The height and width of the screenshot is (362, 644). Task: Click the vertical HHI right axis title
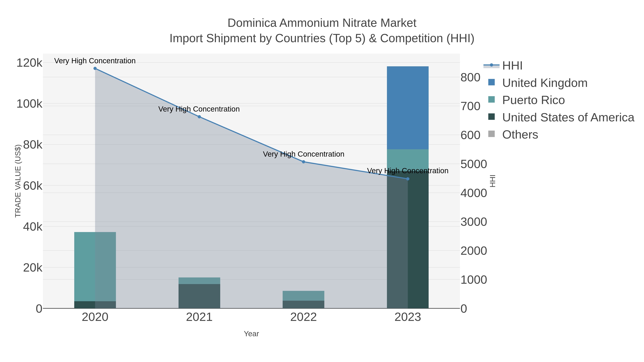coord(492,181)
